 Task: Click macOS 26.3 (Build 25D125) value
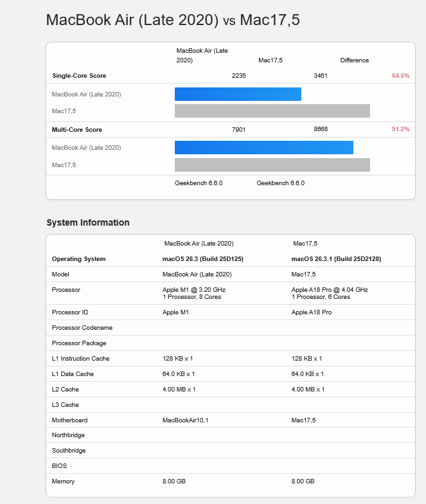202,259
